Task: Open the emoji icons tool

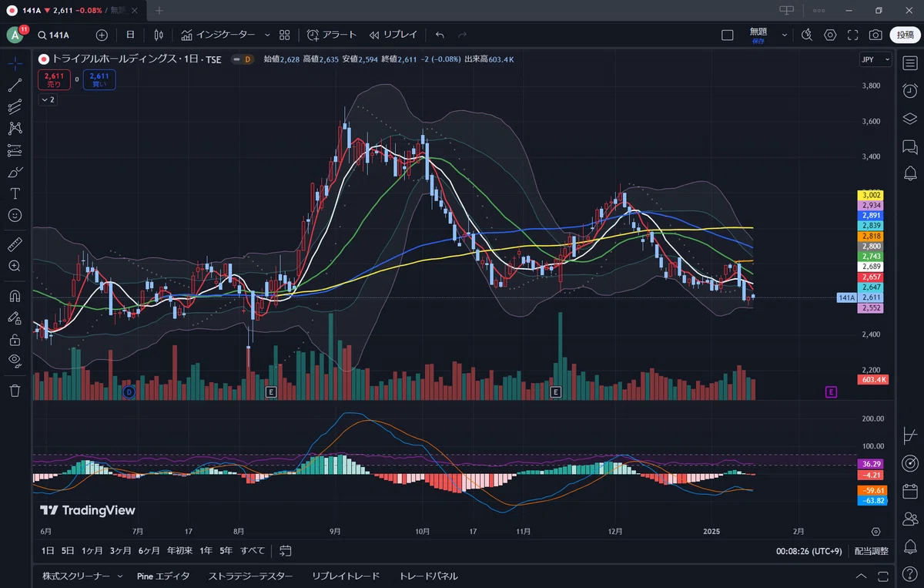Action: pyautogui.click(x=15, y=215)
